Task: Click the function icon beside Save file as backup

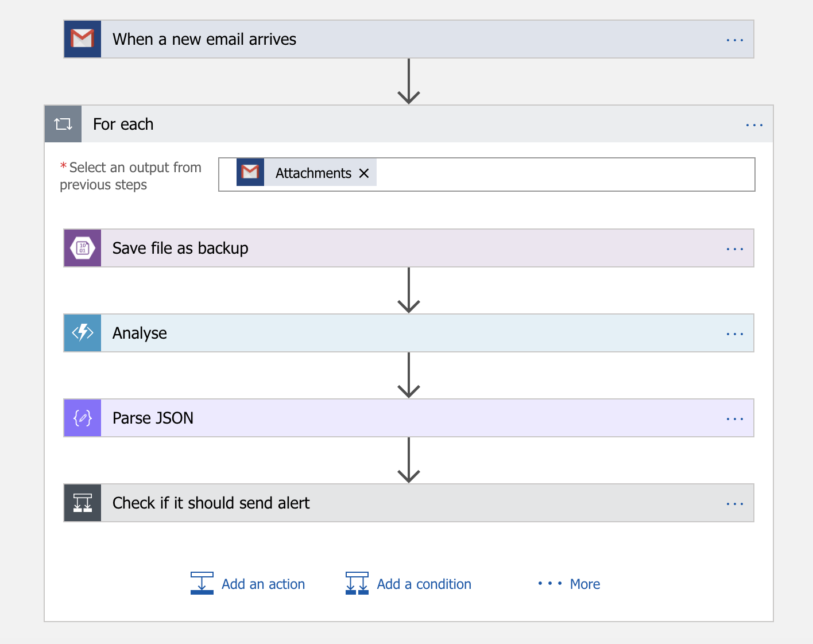Action: (82, 248)
